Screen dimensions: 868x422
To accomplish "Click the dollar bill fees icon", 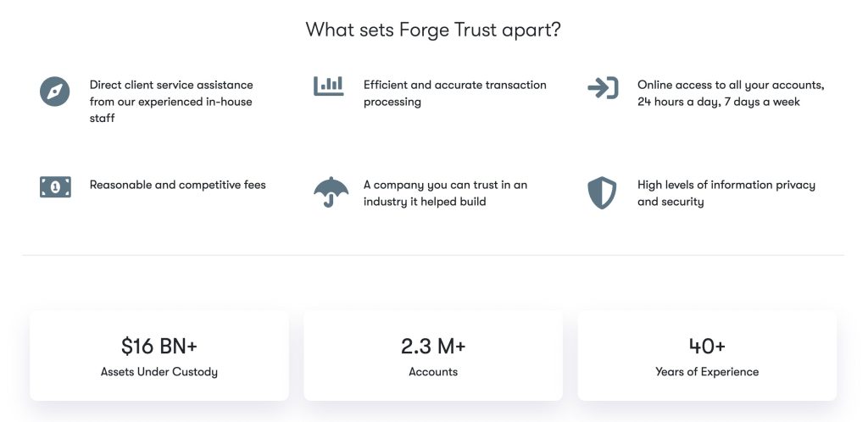I will 55,187.
